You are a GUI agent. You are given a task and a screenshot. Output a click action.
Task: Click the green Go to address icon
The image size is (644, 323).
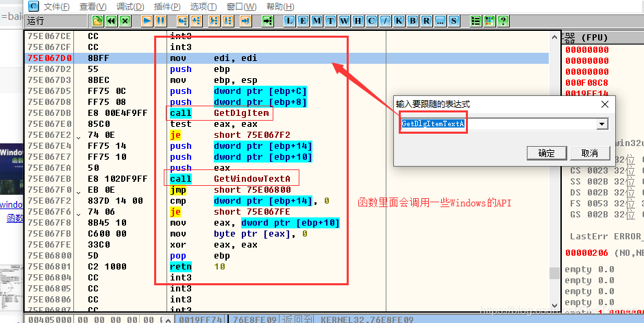[268, 21]
